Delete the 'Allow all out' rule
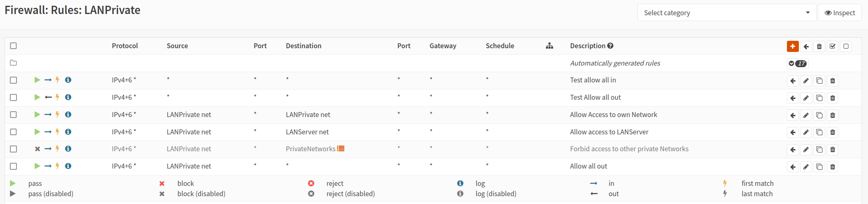The height and width of the screenshot is (204, 868). [x=832, y=167]
